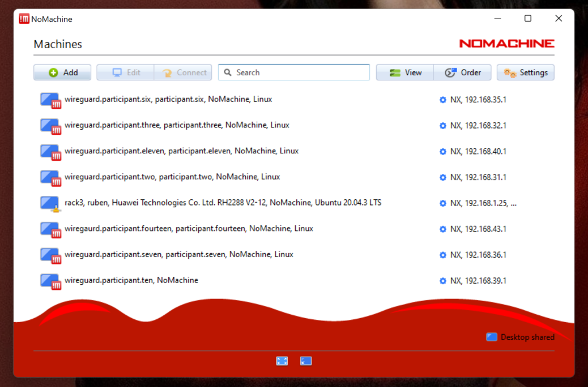Click the wireguard.participant.ten machine icon
The image size is (588, 387).
pos(50,281)
